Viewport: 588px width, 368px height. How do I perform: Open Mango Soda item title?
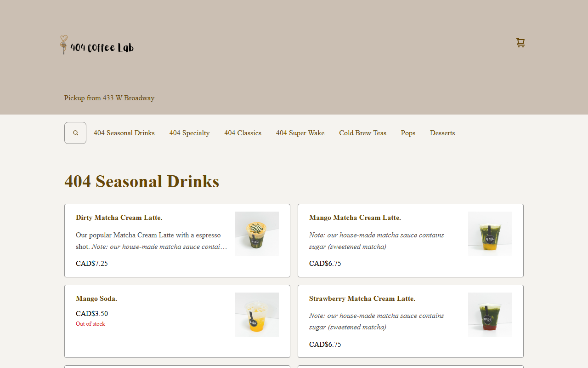click(x=96, y=299)
